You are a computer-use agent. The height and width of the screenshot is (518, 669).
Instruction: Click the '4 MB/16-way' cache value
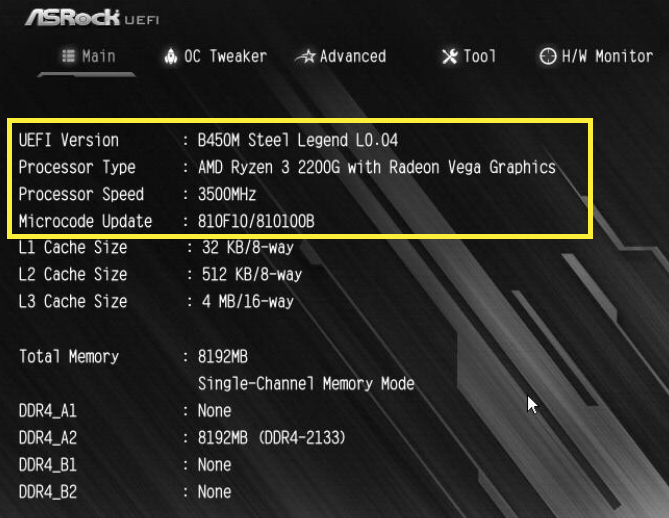[248, 302]
